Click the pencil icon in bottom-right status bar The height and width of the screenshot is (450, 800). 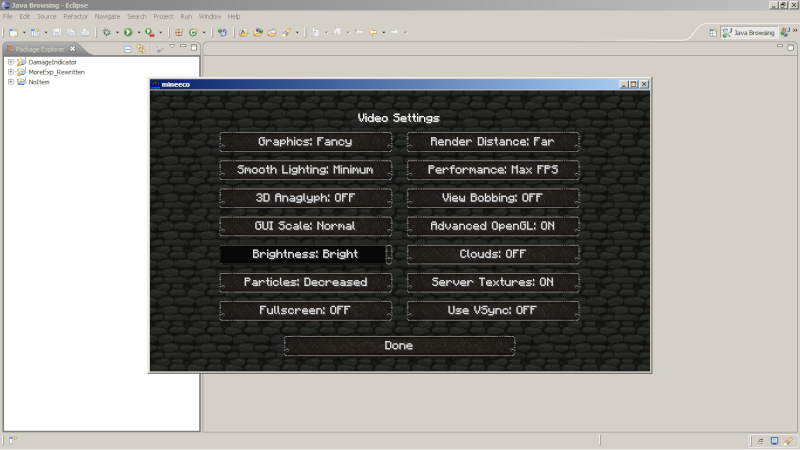click(x=788, y=441)
